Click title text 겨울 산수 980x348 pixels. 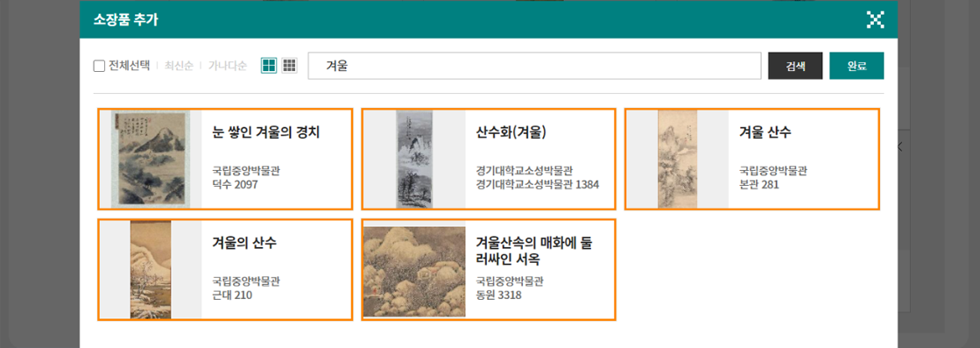pyautogui.click(x=765, y=132)
